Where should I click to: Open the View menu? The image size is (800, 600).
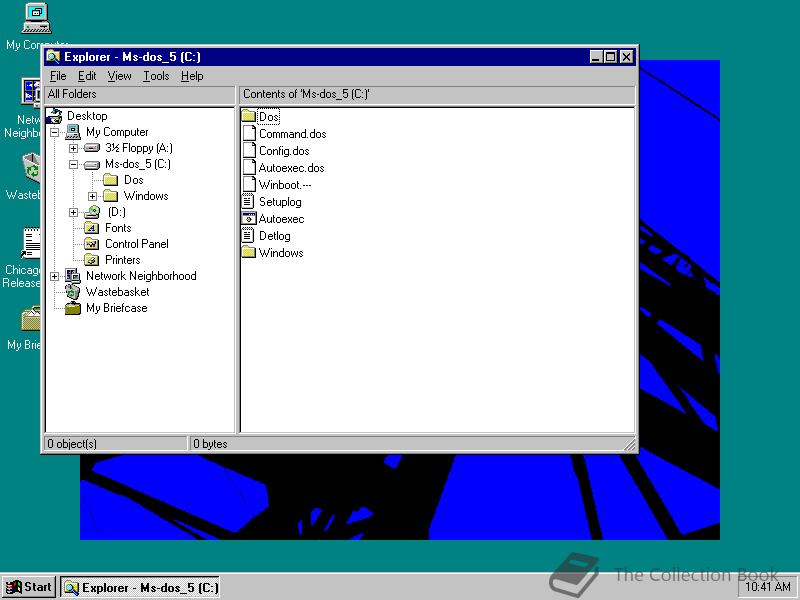[x=119, y=76]
